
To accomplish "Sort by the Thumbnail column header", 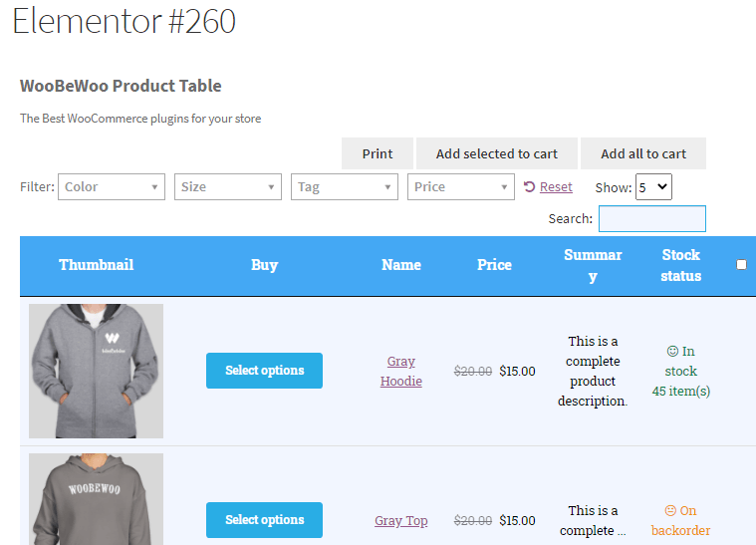I will click(97, 265).
